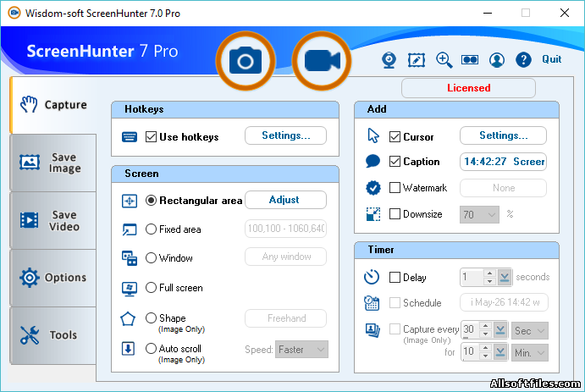This screenshot has width=585, height=392.
Task: Switch to the Tools tab
Action: pos(53,335)
